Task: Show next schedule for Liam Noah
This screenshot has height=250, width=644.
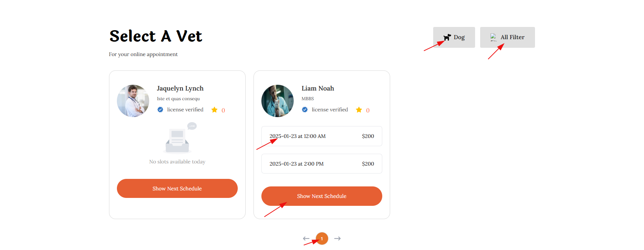Action: tap(322, 196)
